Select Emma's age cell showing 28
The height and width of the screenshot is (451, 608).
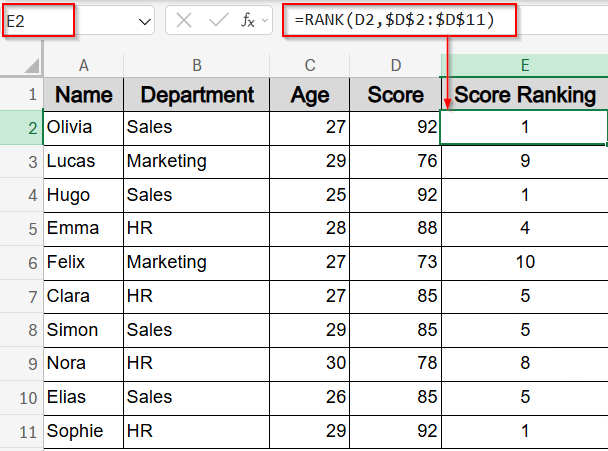(309, 228)
